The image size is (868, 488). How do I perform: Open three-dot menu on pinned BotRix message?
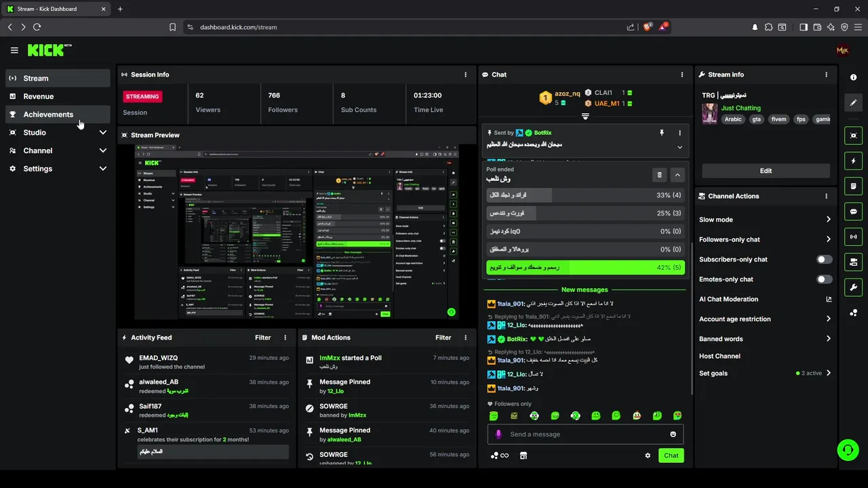pos(679,133)
